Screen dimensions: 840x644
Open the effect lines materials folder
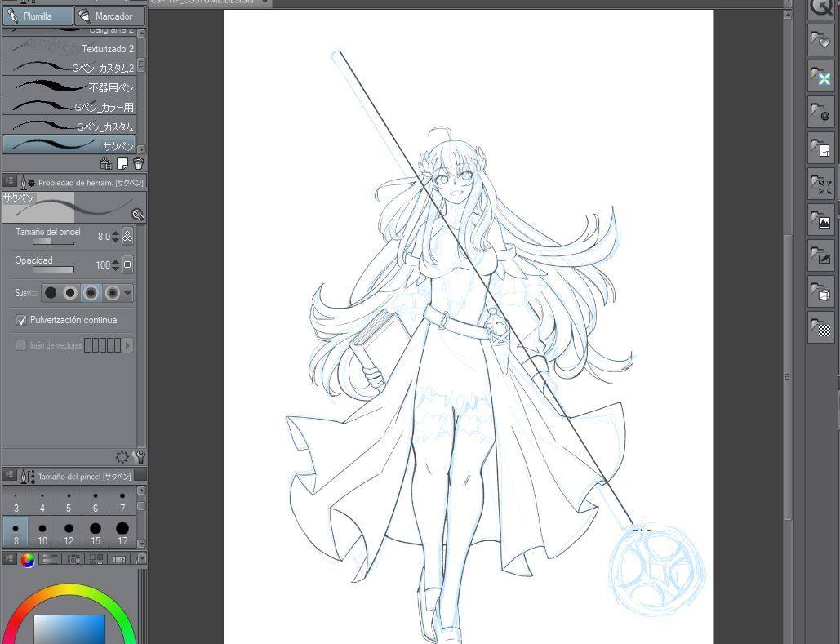click(x=820, y=184)
